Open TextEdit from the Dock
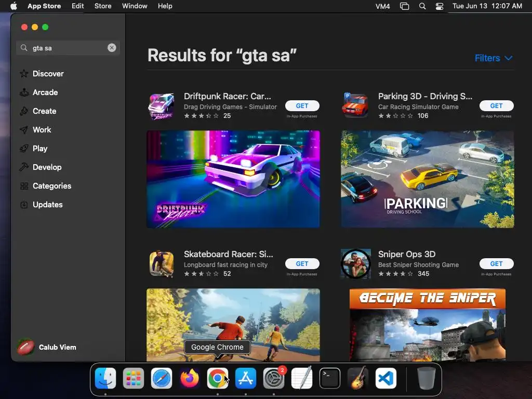532x399 pixels. [x=302, y=378]
